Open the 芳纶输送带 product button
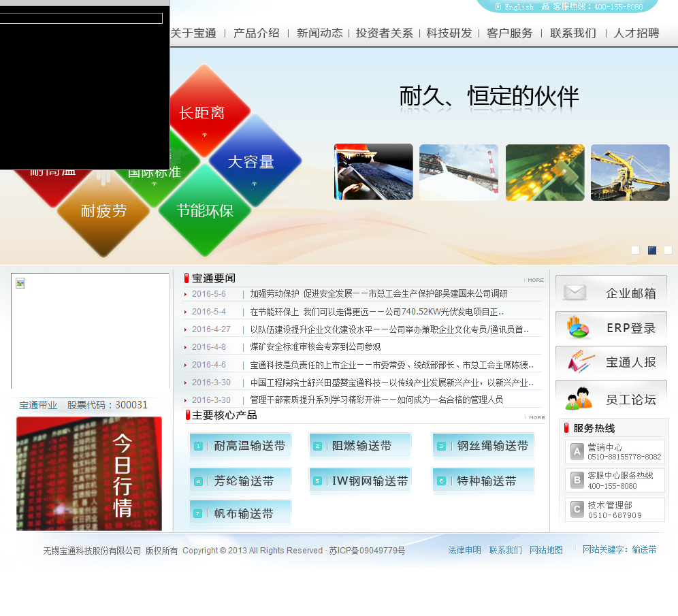 point(240,481)
